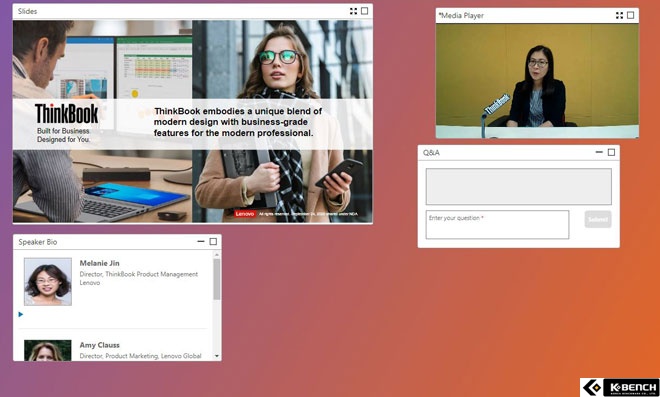Click the Speaker Bio scroll up arrow
This screenshot has height=397, width=660.
(x=217, y=255)
